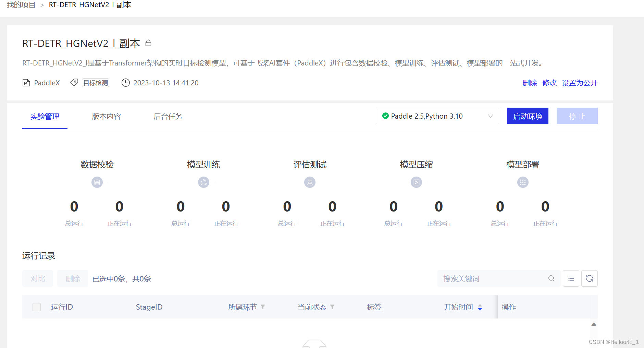Image resolution: width=644 pixels, height=348 pixels.
Task: Click the search magnifier icon
Action: [551, 278]
